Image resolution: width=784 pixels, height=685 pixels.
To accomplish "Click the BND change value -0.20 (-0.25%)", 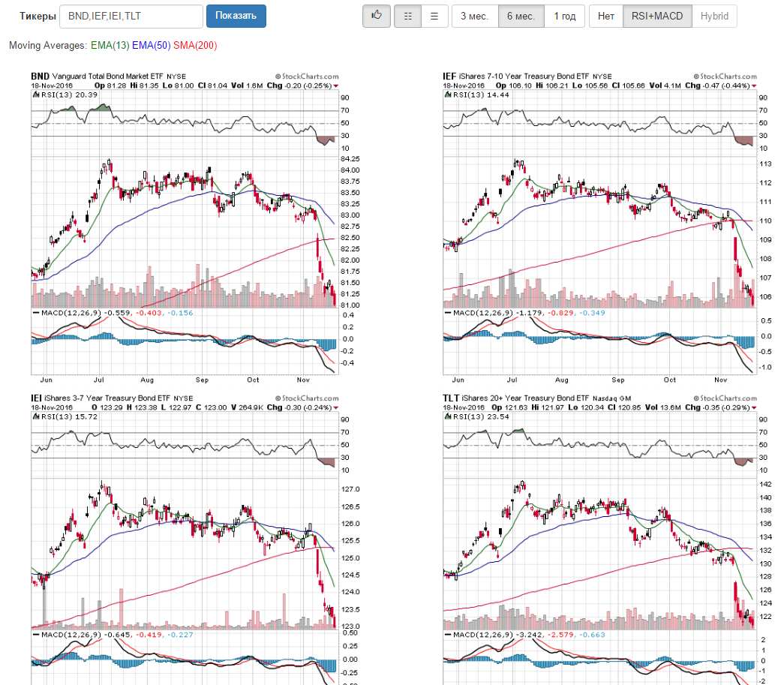I will click(307, 86).
